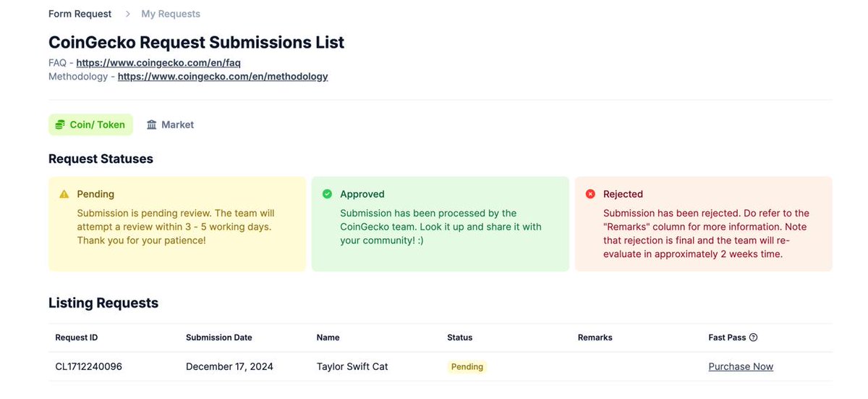Click the Status column header

[x=459, y=337]
